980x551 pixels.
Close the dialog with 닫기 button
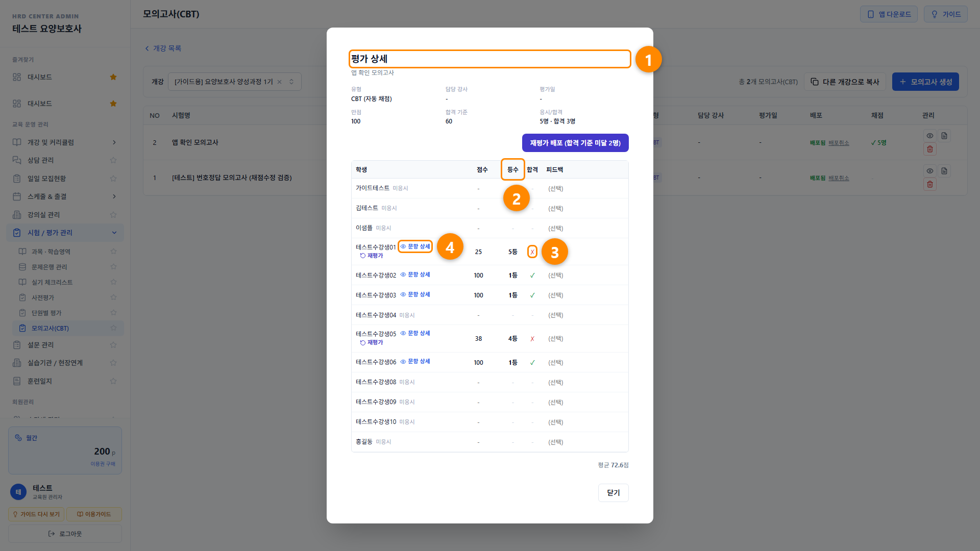613,493
